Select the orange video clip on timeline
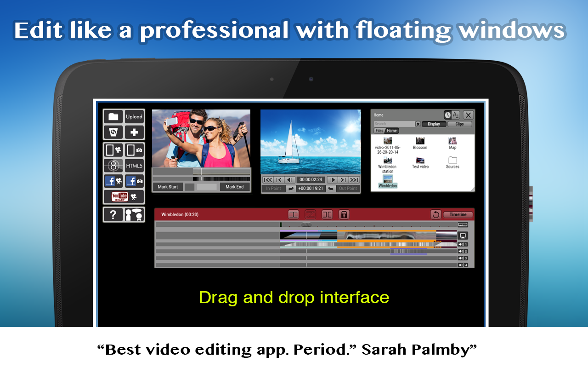 coord(386,236)
